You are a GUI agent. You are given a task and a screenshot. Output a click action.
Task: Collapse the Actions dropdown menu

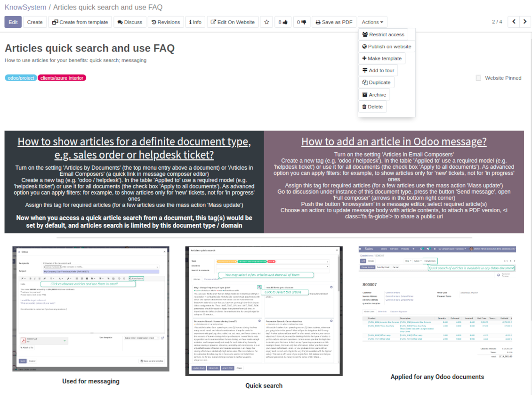(372, 22)
